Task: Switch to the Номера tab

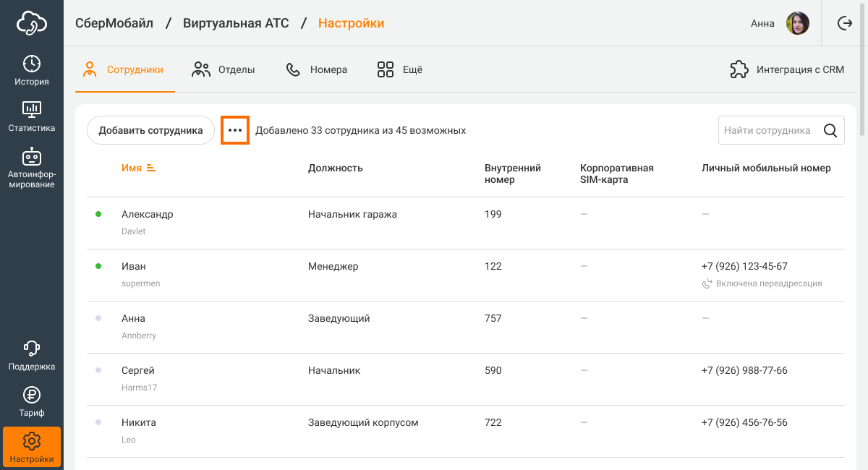Action: (x=317, y=70)
